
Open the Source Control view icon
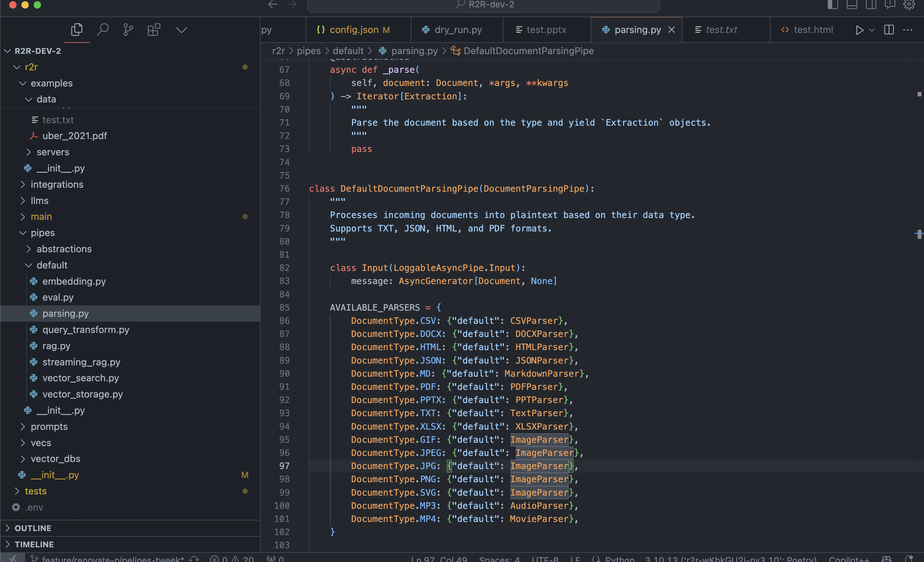click(128, 30)
